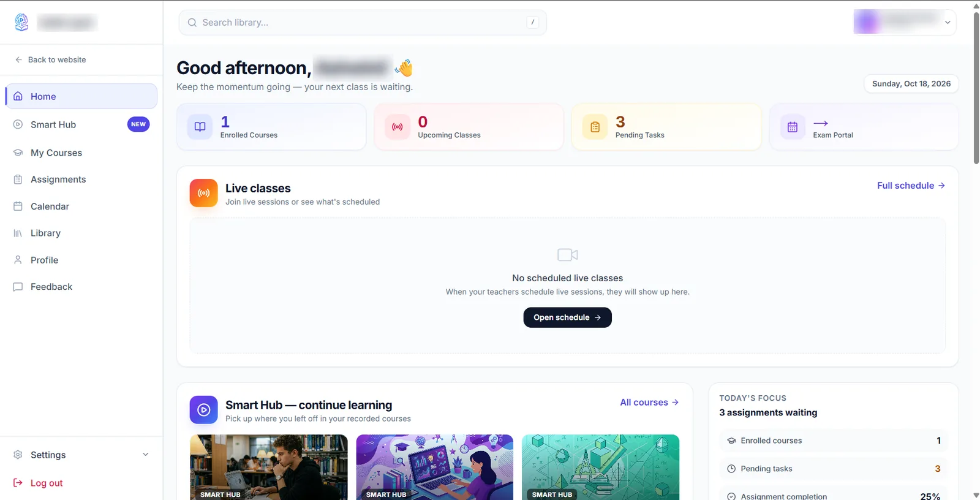This screenshot has width=980, height=500.
Task: Click the Enrolled courses row in Today's Focus
Action: click(x=834, y=441)
